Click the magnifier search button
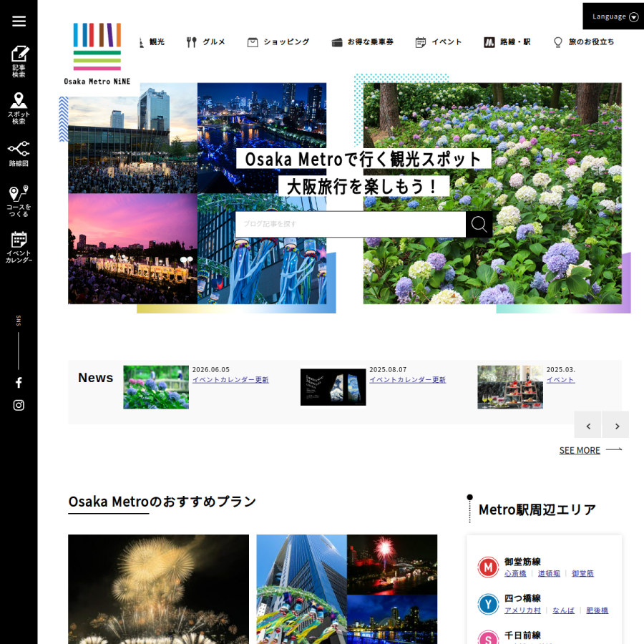Image resolution: width=644 pixels, height=644 pixels. point(479,224)
